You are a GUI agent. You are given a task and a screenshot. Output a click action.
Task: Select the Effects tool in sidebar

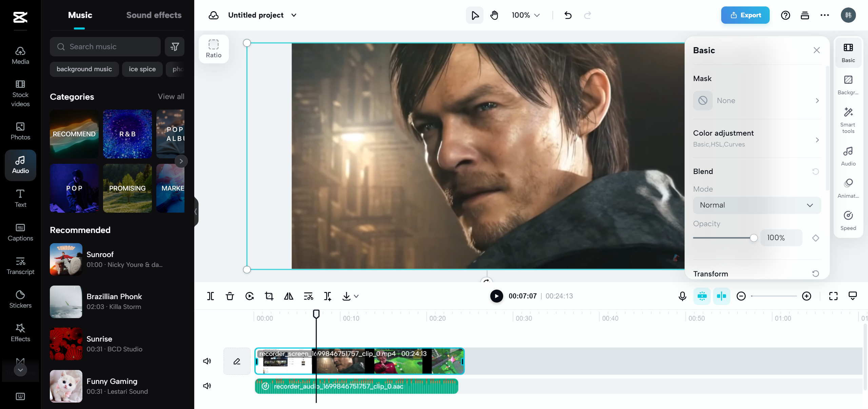20,332
